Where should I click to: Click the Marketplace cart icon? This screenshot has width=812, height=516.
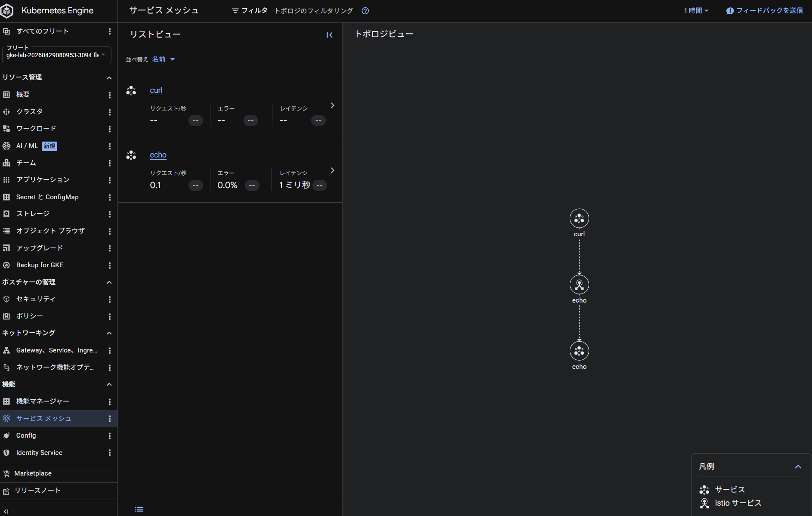pos(6,473)
